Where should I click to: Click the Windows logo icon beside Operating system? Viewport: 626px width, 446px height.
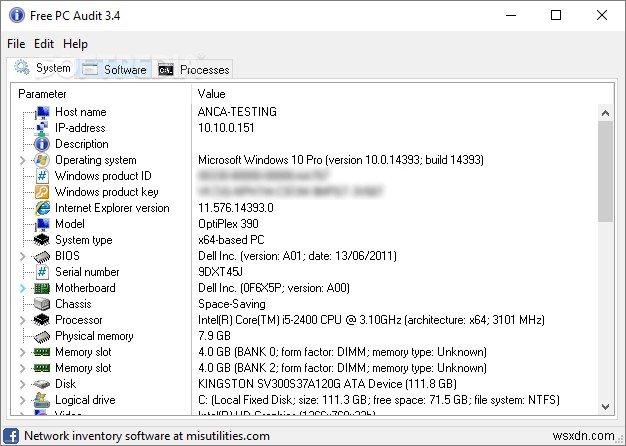(42, 160)
